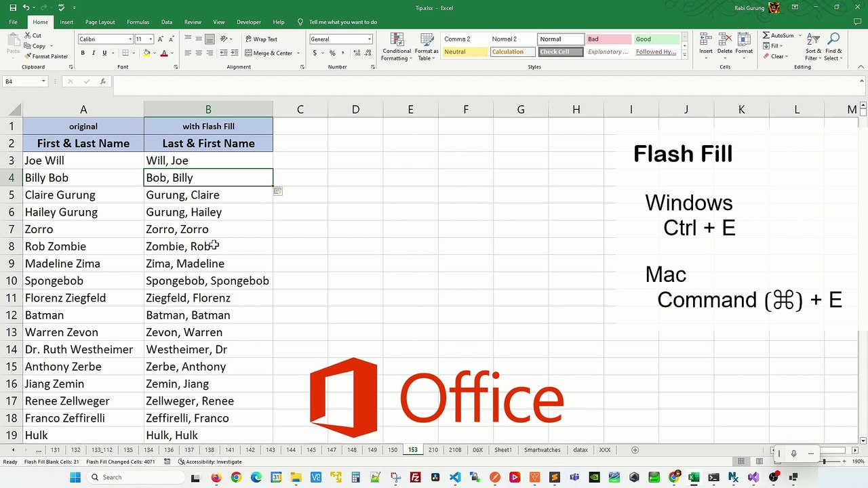Open Sort & Filter menu
The width and height of the screenshot is (868, 488).
[x=814, y=47]
